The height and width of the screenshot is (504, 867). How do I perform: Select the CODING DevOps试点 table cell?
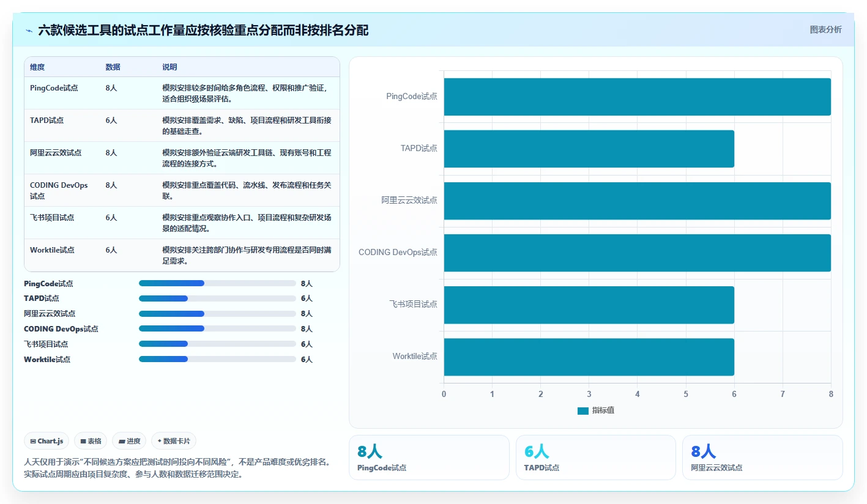[x=59, y=190]
